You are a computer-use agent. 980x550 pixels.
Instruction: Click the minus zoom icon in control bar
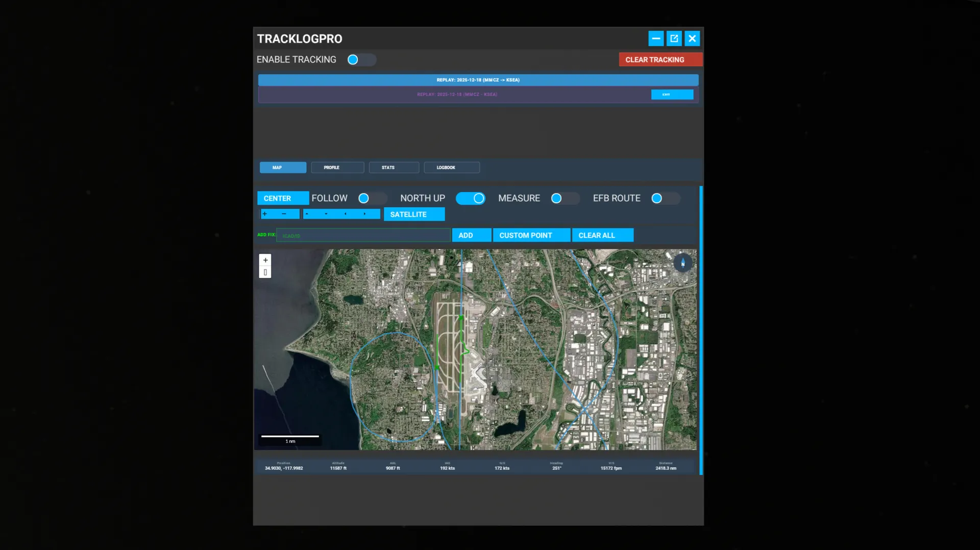point(284,214)
